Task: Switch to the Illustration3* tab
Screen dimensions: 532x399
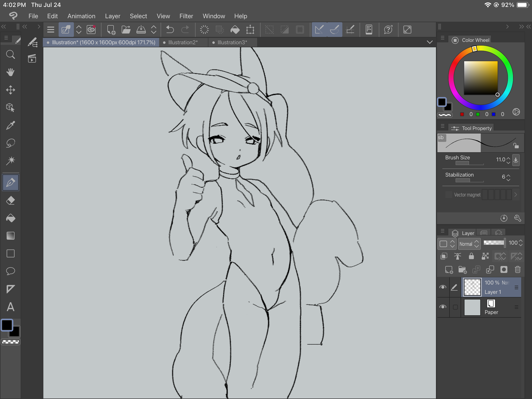Action: [x=233, y=42]
